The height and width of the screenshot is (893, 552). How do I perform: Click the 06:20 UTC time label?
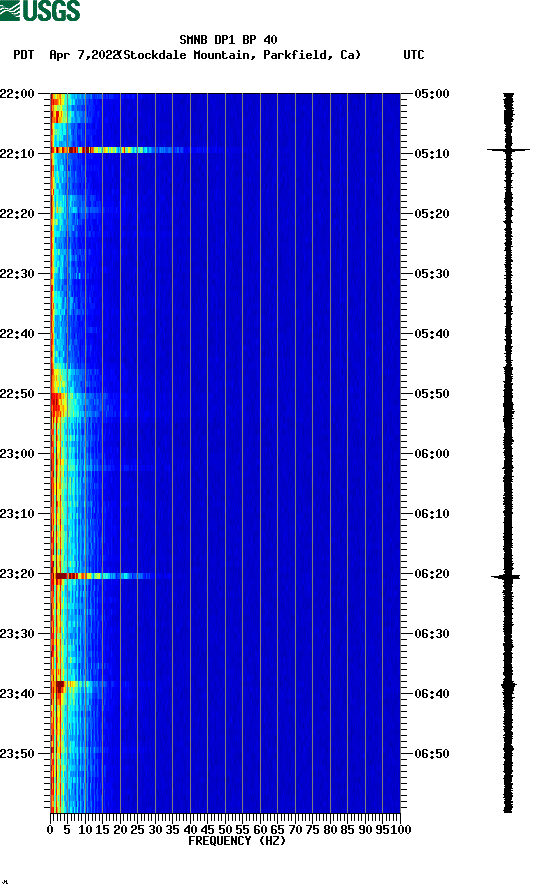click(432, 574)
